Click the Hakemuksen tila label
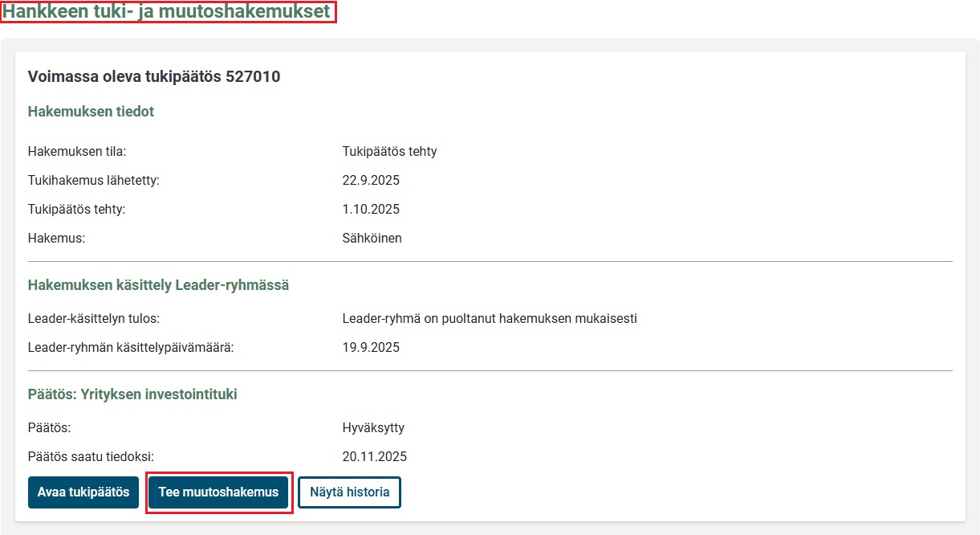 [77, 151]
